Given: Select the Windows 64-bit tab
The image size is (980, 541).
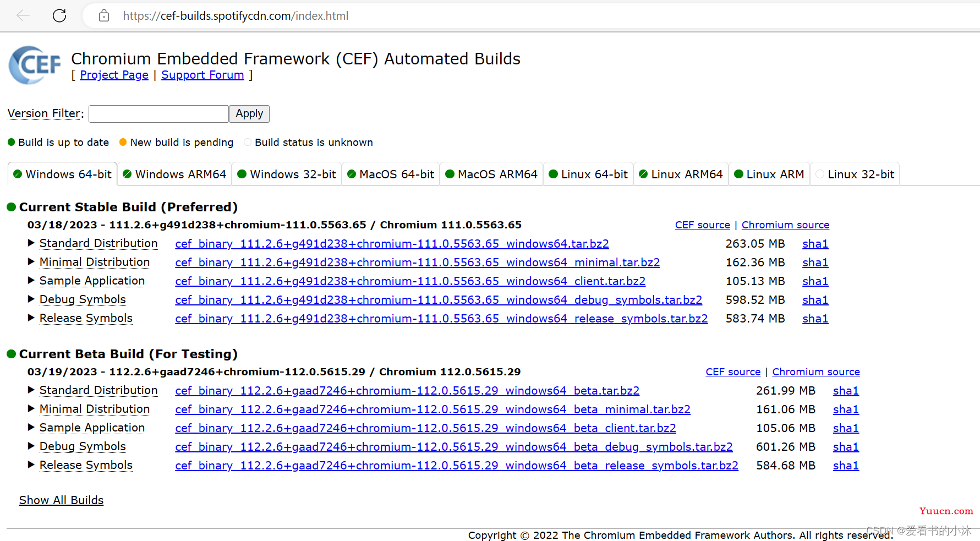Looking at the screenshot, I should click(x=62, y=174).
